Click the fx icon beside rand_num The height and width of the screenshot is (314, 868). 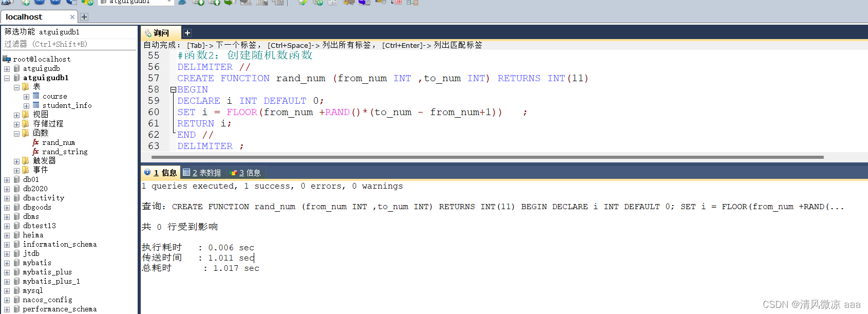(x=35, y=142)
